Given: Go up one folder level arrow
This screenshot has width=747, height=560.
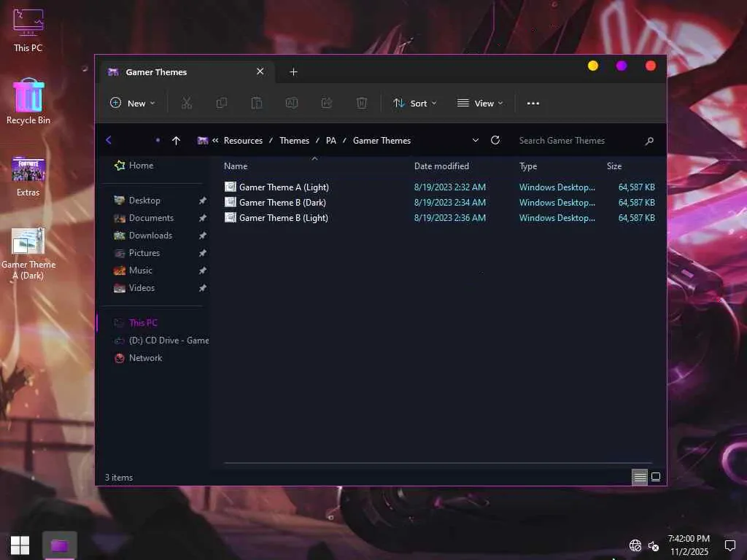Looking at the screenshot, I should pos(176,141).
